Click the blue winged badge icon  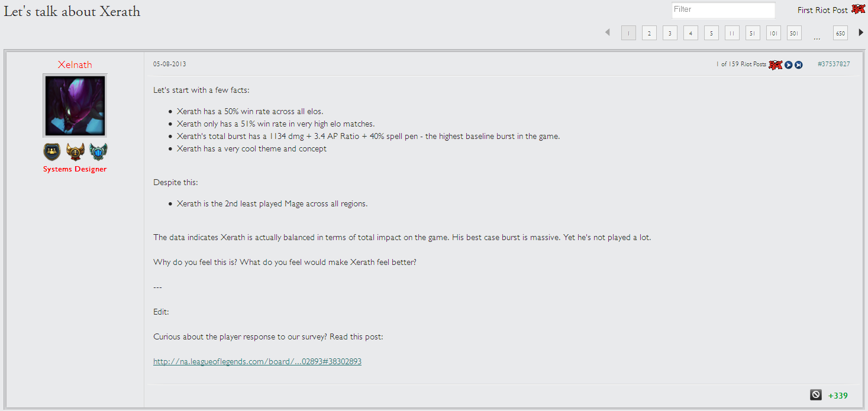(x=98, y=152)
